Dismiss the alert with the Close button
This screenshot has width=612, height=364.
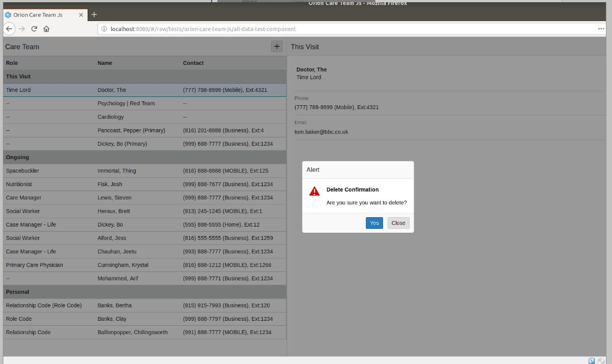[x=398, y=223]
